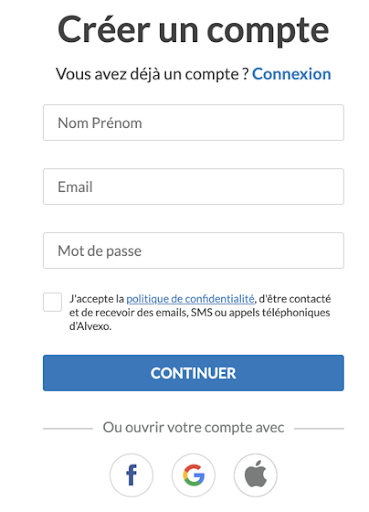Click the divider line right of compte avec

point(319,429)
